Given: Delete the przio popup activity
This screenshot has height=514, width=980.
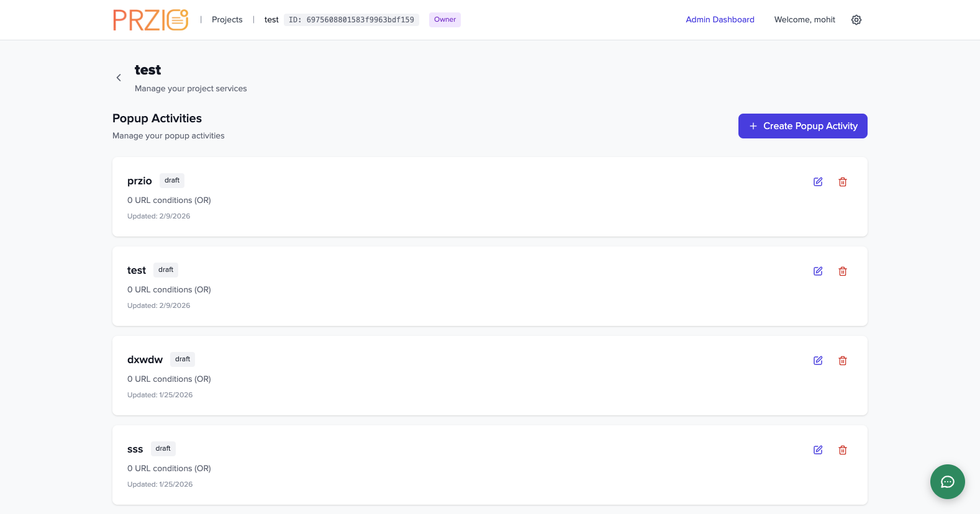Looking at the screenshot, I should (x=843, y=182).
